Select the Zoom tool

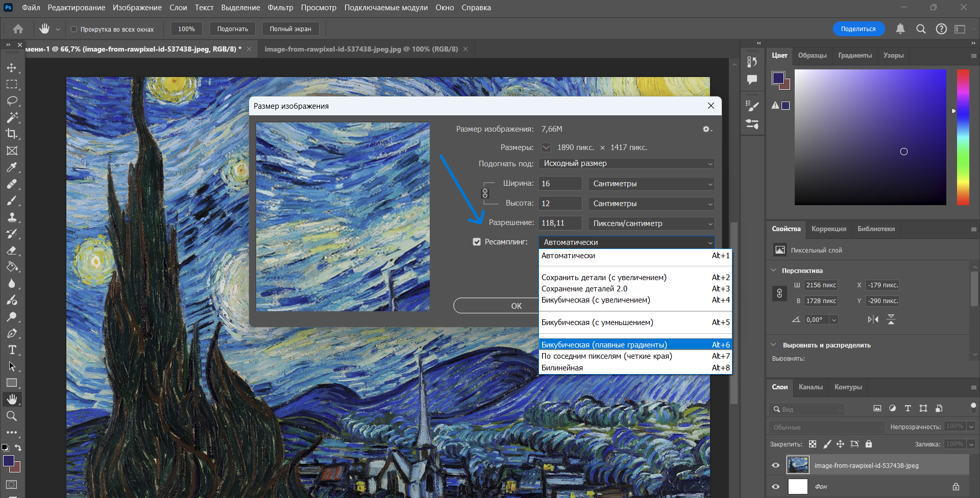pos(12,416)
